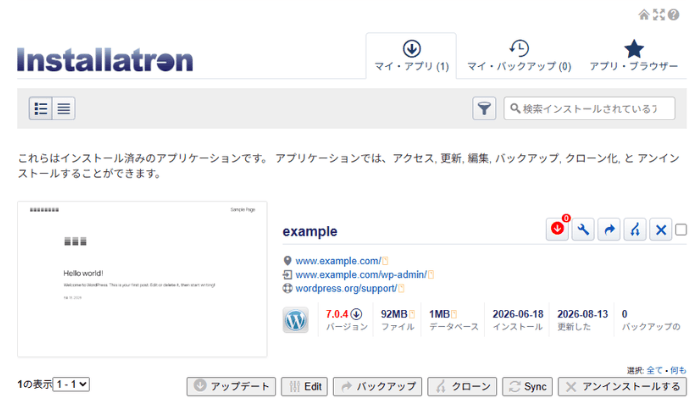Click the アンインストールする button

coord(622,386)
